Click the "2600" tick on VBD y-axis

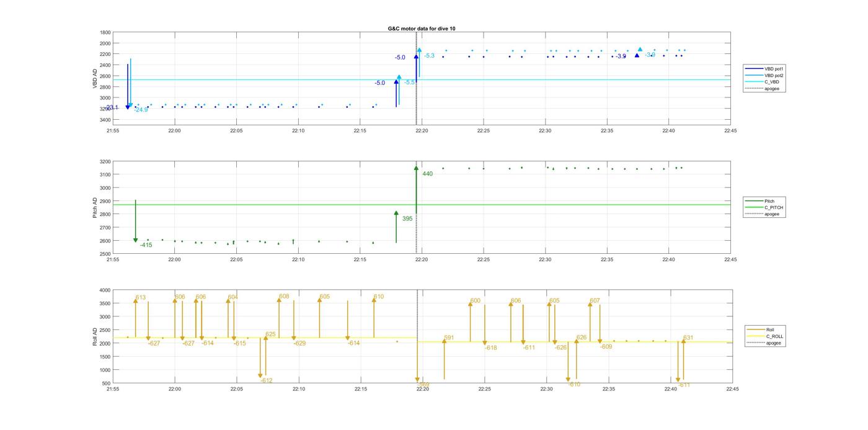pos(105,76)
